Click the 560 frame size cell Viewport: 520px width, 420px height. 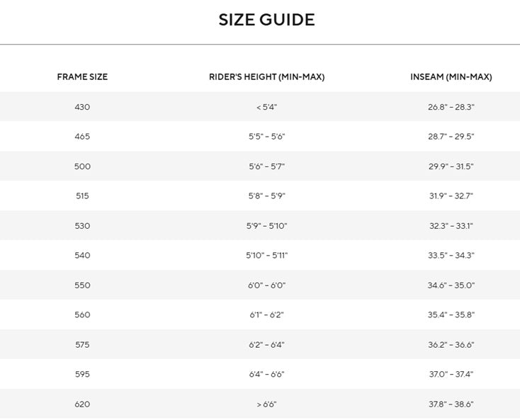click(x=82, y=314)
